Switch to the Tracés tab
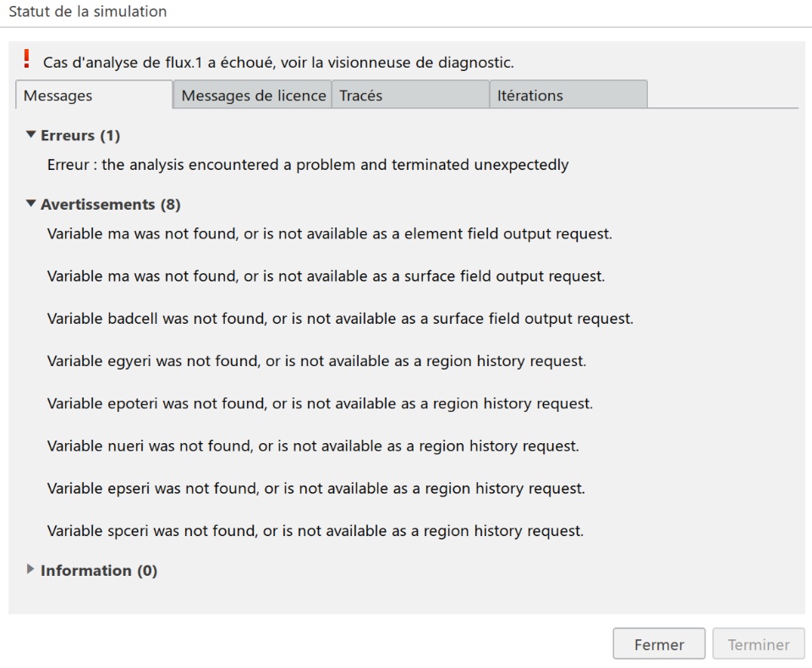 point(410,96)
